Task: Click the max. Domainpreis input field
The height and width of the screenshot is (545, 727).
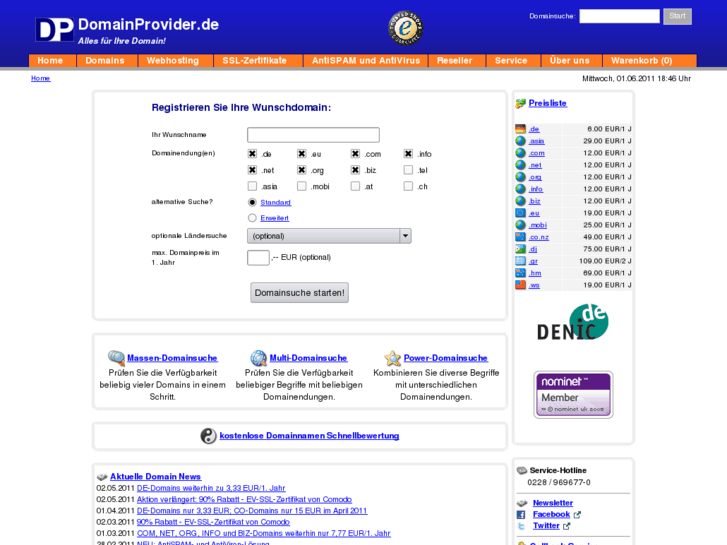Action: pyautogui.click(x=258, y=257)
